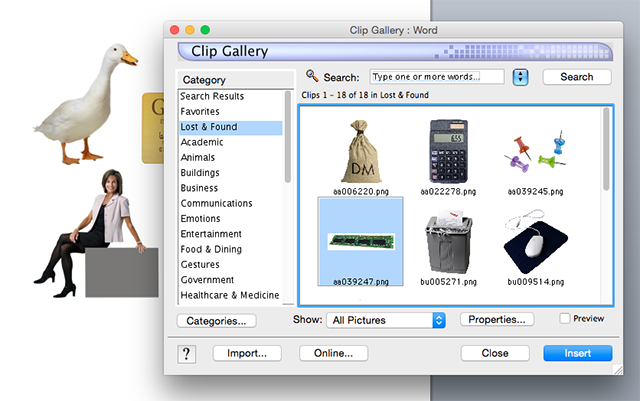Image resolution: width=640 pixels, height=401 pixels.
Task: Insert the selected clip with Insert
Action: [x=578, y=353]
